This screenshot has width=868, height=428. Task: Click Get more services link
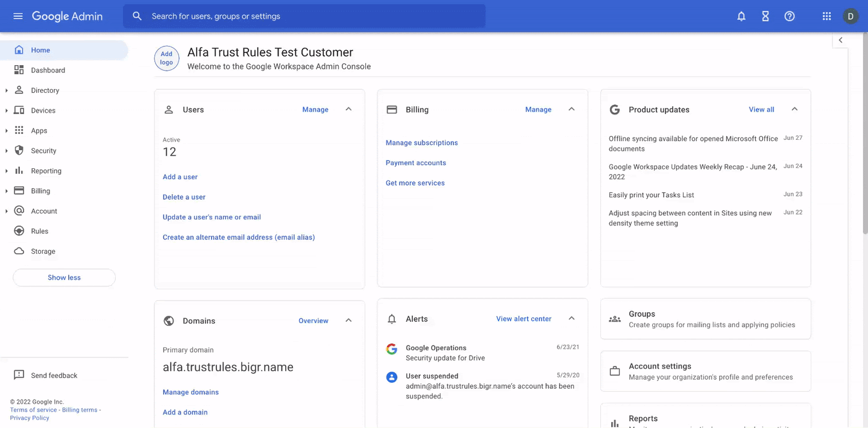[415, 183]
